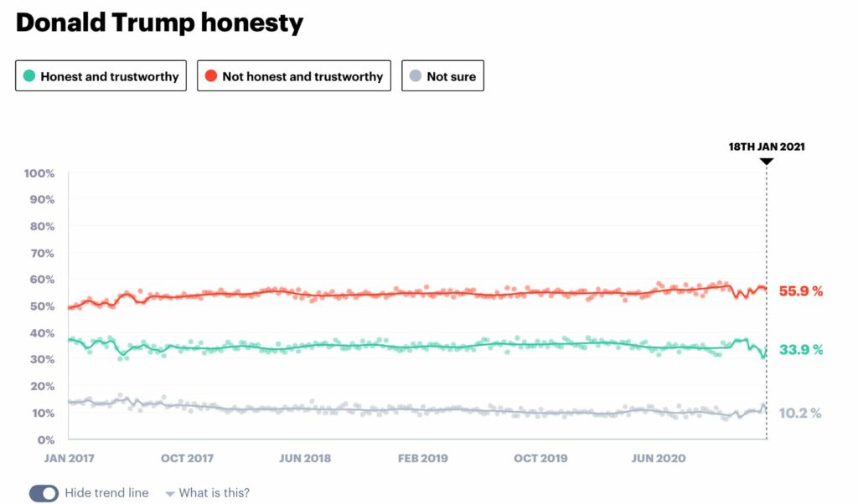Toggle the Not sure legend filter

click(x=442, y=76)
